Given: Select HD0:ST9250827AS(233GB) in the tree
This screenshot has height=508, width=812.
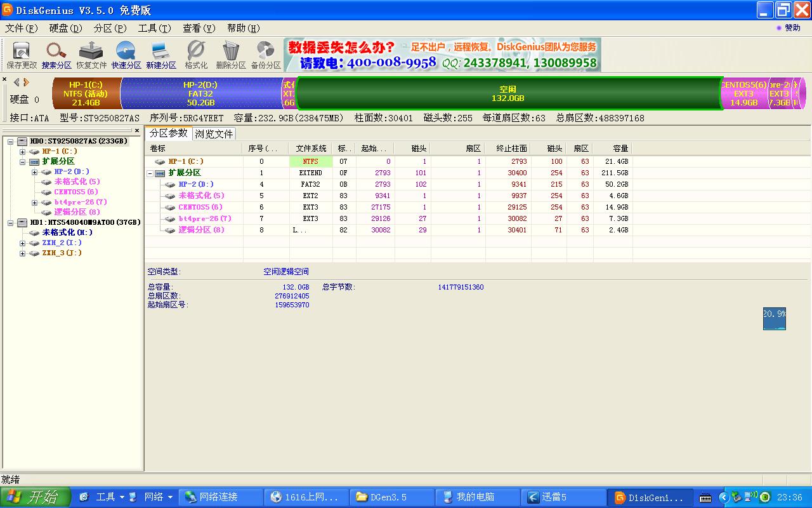Looking at the screenshot, I should (79, 141).
